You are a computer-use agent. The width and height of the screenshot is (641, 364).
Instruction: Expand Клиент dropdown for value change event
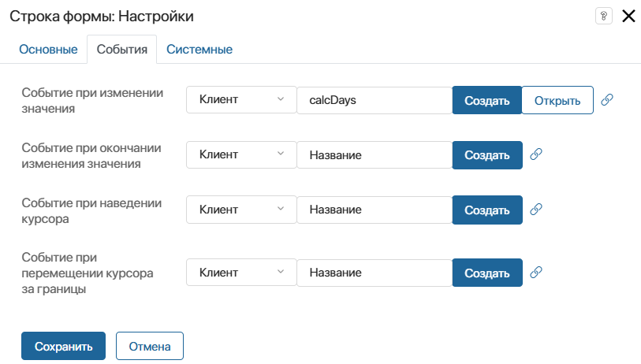240,100
